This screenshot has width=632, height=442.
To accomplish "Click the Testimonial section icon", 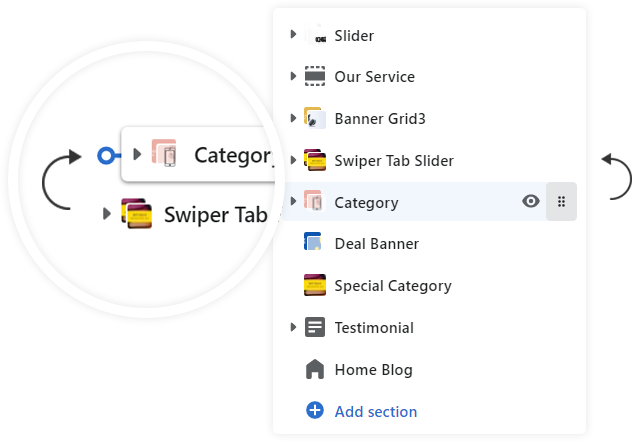I will (x=315, y=327).
